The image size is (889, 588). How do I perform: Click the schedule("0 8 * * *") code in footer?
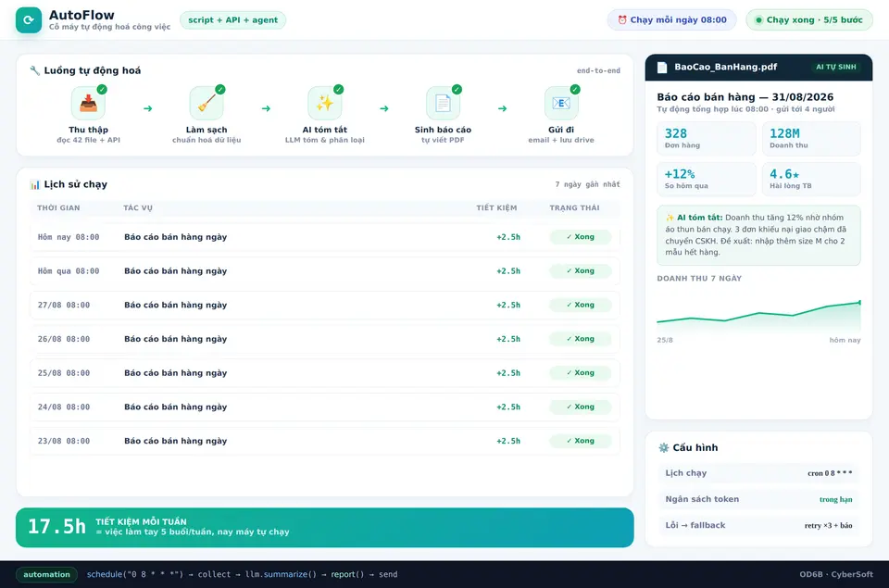(135, 574)
